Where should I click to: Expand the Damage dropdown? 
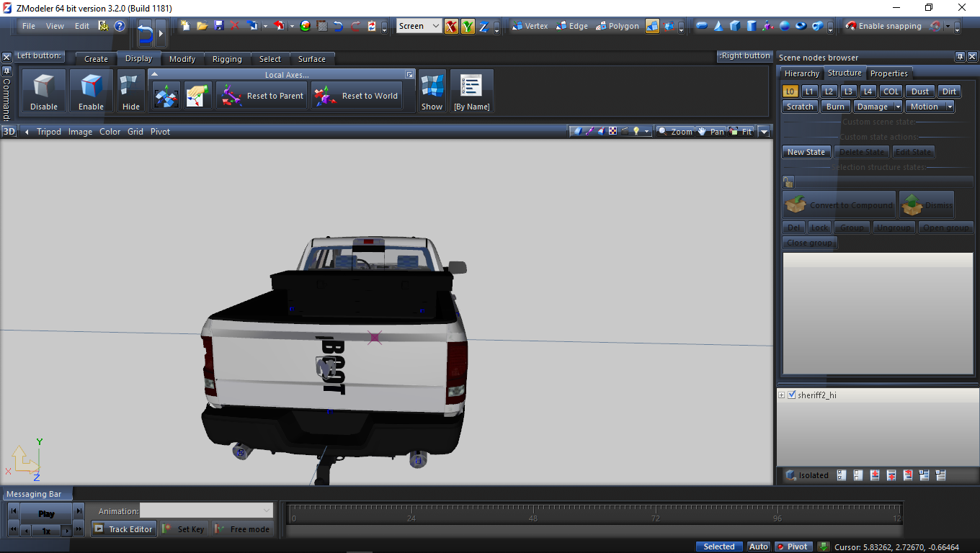897,107
